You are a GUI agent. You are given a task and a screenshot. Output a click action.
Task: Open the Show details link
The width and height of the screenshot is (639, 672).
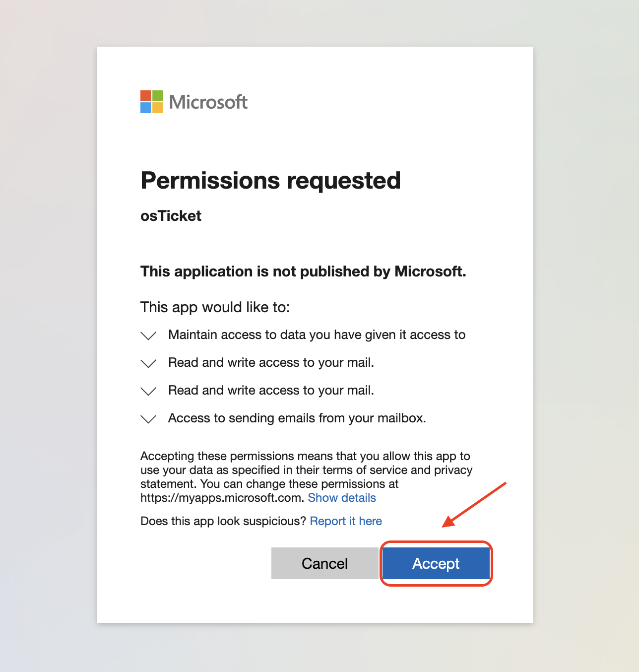342,498
